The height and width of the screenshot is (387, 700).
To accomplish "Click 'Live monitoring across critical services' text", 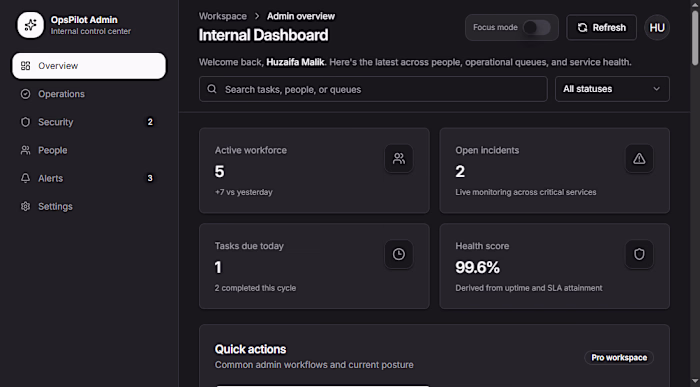I will [526, 192].
